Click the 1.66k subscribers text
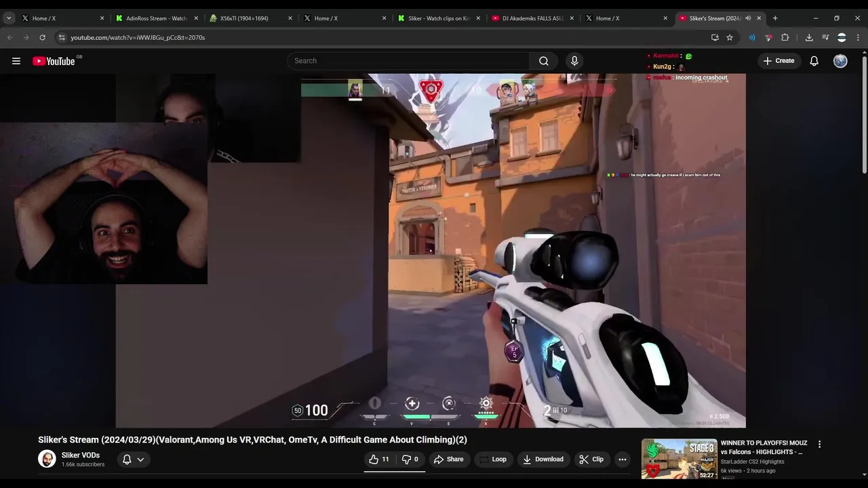The image size is (868, 488). tap(83, 465)
